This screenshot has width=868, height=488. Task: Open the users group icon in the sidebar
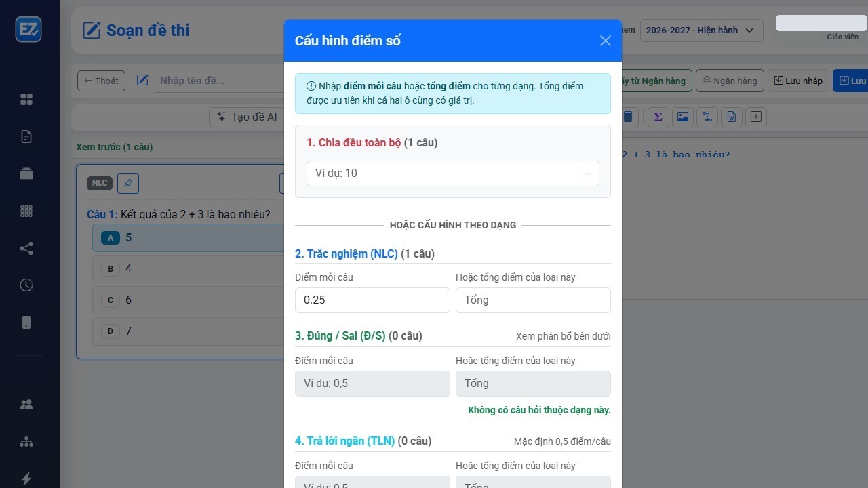(26, 405)
